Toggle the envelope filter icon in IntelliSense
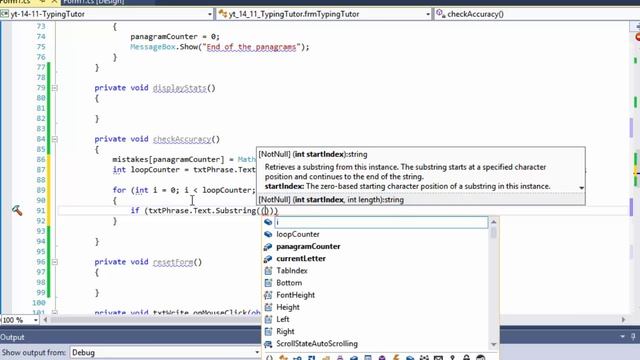 point(438,358)
